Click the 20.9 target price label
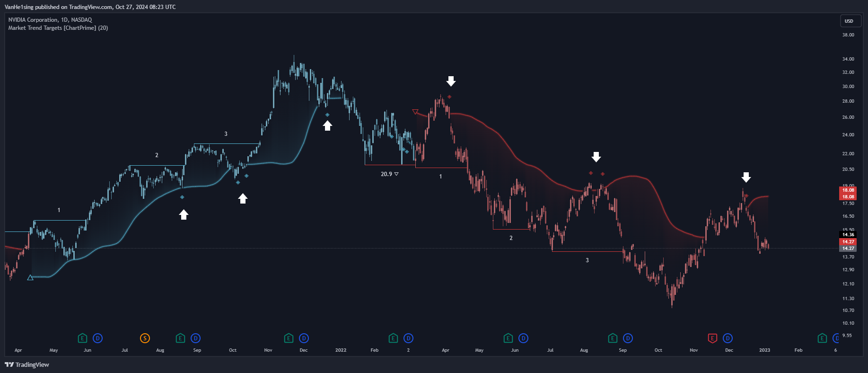The width and height of the screenshot is (868, 373). [390, 174]
